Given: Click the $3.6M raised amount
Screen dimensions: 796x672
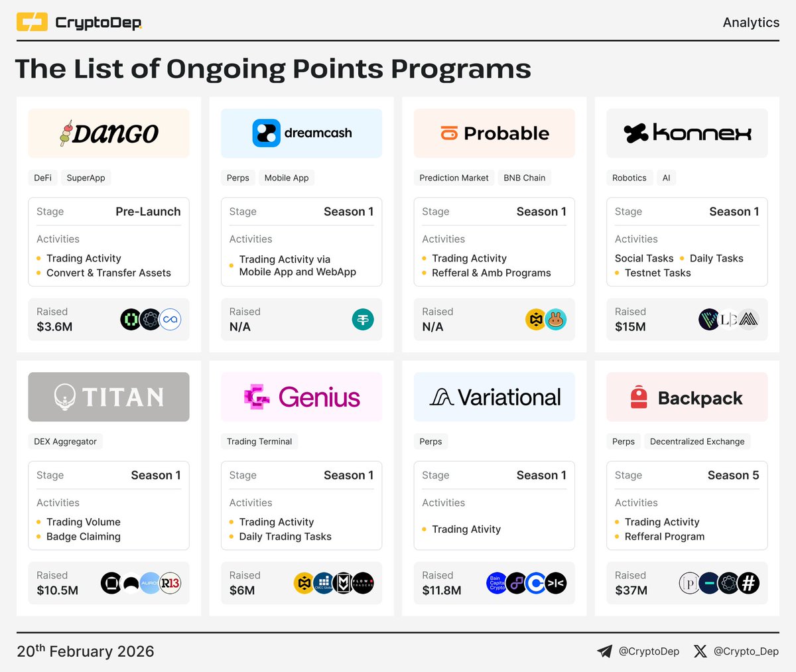Looking at the screenshot, I should point(54,327).
